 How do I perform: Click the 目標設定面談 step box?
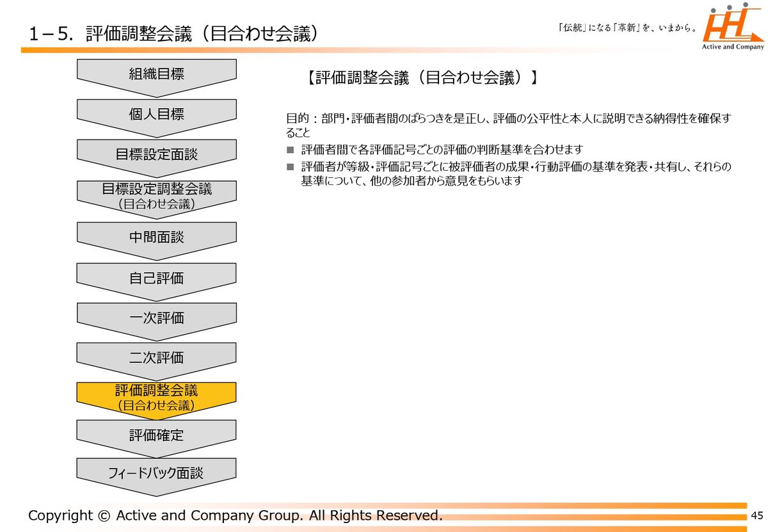click(x=157, y=154)
